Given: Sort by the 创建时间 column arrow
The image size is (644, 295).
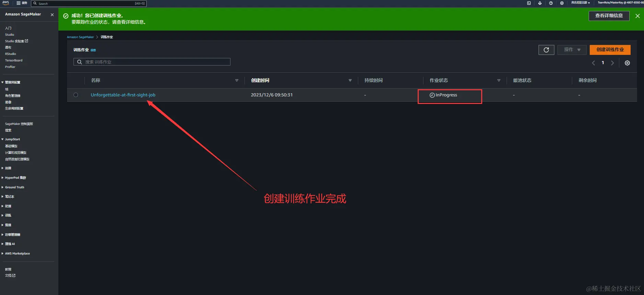Looking at the screenshot, I should [350, 81].
